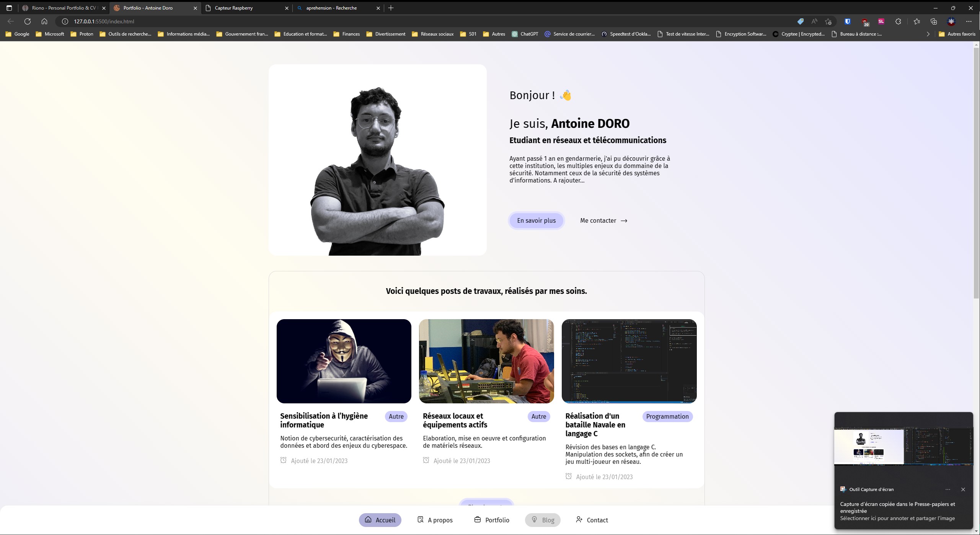Dismiss the Outil Capture d'écran notification
The height and width of the screenshot is (535, 980).
click(963, 489)
